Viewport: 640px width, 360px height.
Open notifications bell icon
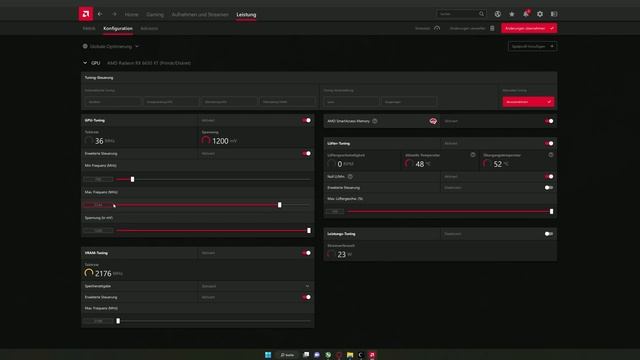[526, 14]
